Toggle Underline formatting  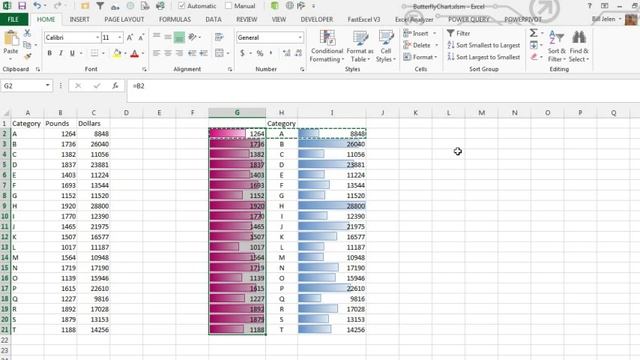click(72, 53)
